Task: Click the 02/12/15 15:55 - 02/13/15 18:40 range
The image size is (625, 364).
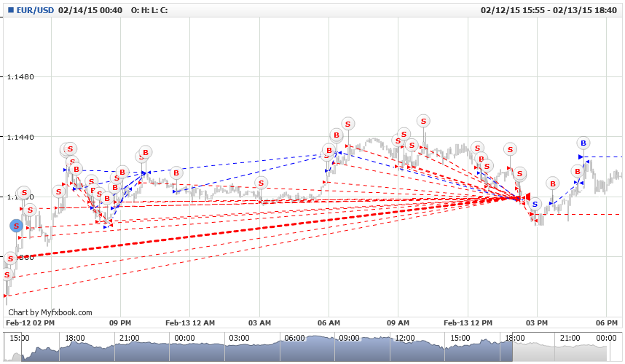Action: coord(549,10)
